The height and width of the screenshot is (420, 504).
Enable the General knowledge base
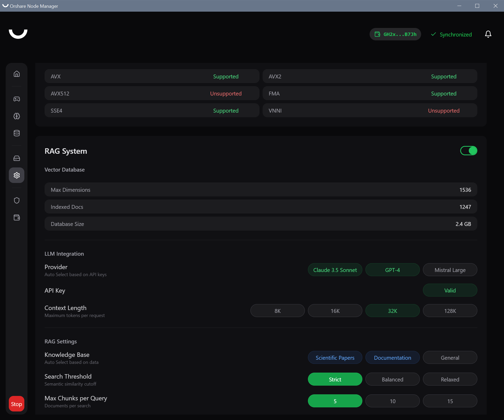point(450,358)
